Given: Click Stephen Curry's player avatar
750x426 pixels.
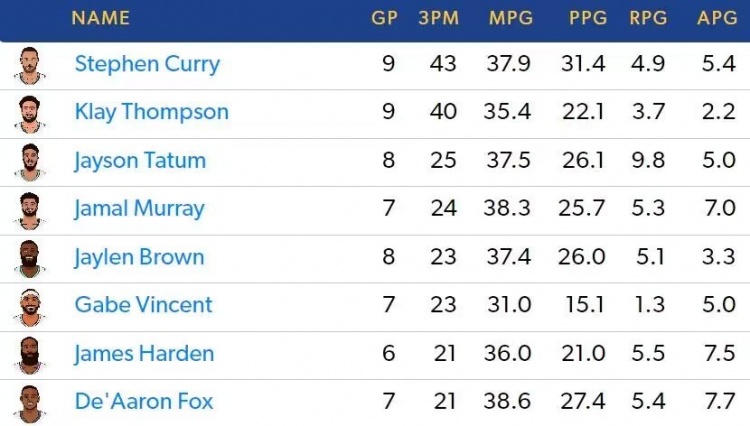Looking at the screenshot, I should [30, 65].
